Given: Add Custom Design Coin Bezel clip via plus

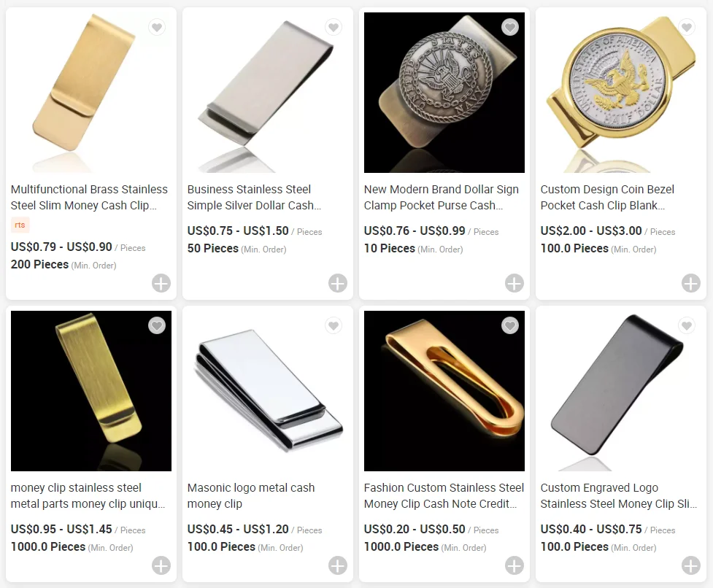Looking at the screenshot, I should [x=690, y=283].
